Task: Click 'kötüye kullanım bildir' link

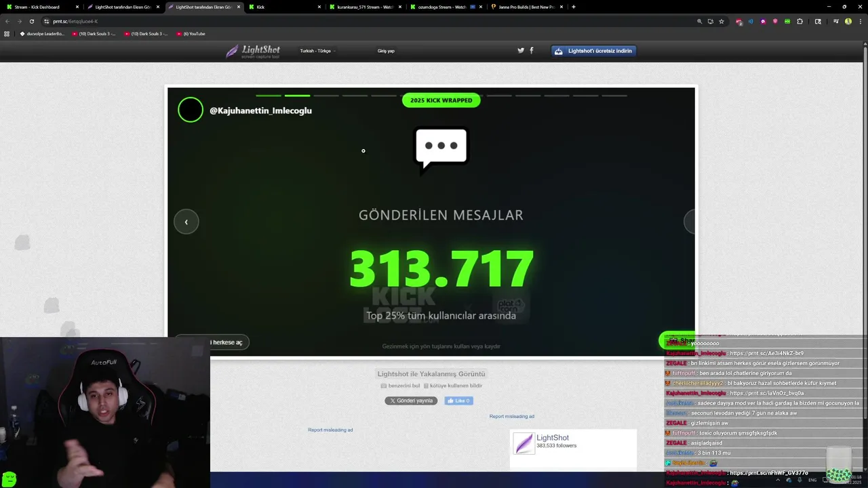Action: pyautogui.click(x=453, y=386)
